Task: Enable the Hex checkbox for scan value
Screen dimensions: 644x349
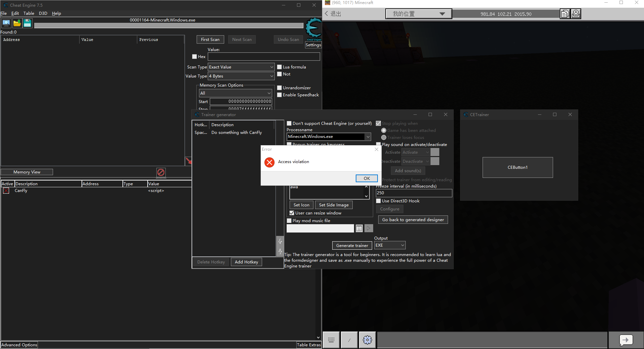Action: pos(194,56)
